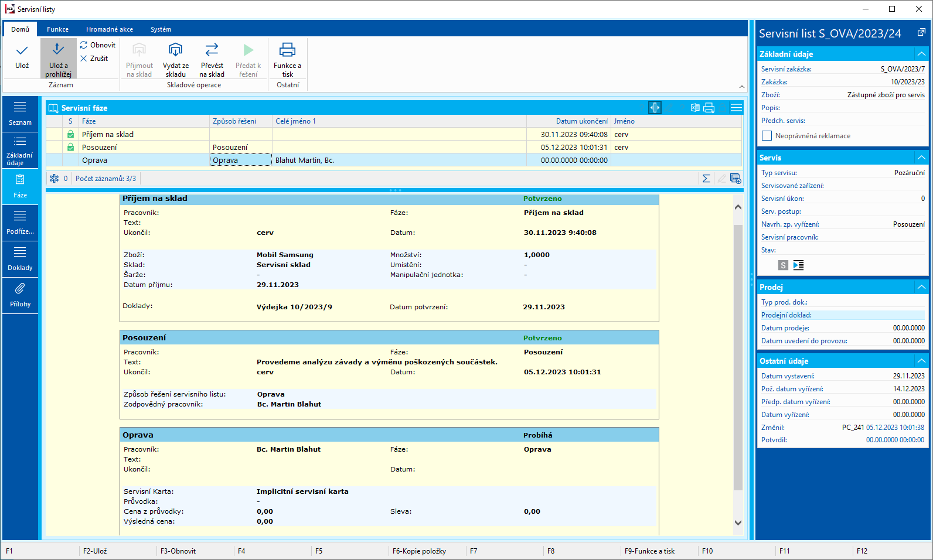Toggle the column-width fit button
933x560 pixels.
(x=655, y=108)
